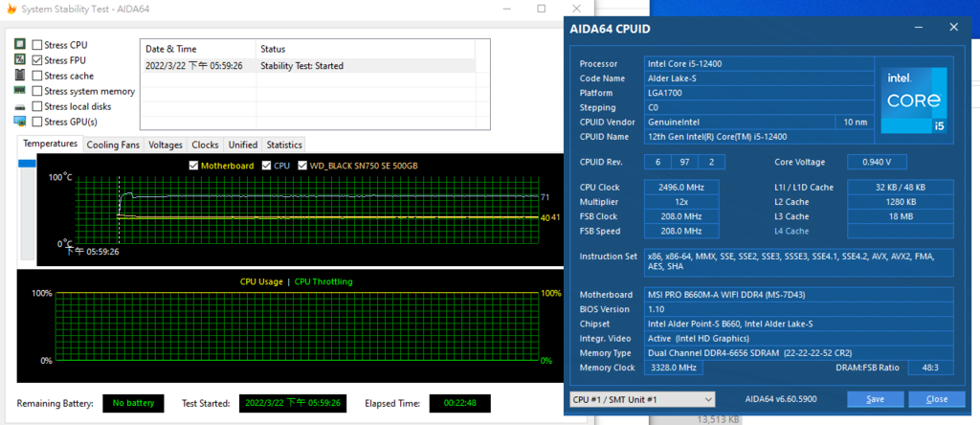This screenshot has width=980, height=425.
Task: Click the FSB Clock value 208.0 MHz
Action: [681, 216]
